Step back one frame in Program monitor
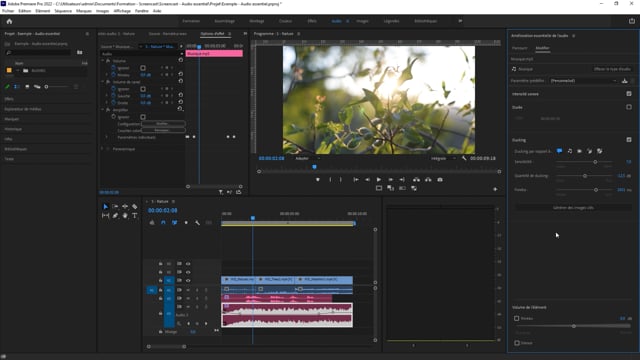640x360 pixels. tap(367, 180)
